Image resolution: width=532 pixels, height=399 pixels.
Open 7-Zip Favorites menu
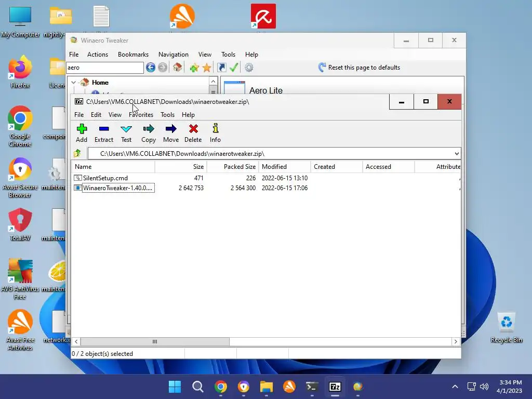[141, 115]
